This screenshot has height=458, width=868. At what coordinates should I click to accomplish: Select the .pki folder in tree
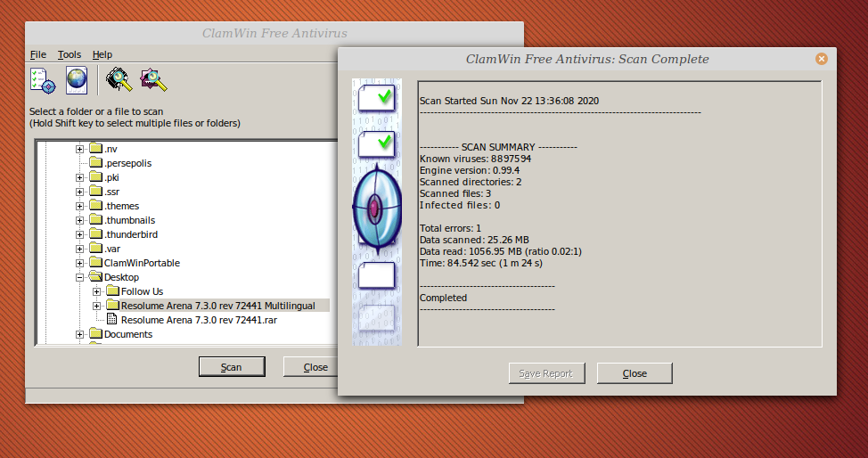click(x=111, y=178)
